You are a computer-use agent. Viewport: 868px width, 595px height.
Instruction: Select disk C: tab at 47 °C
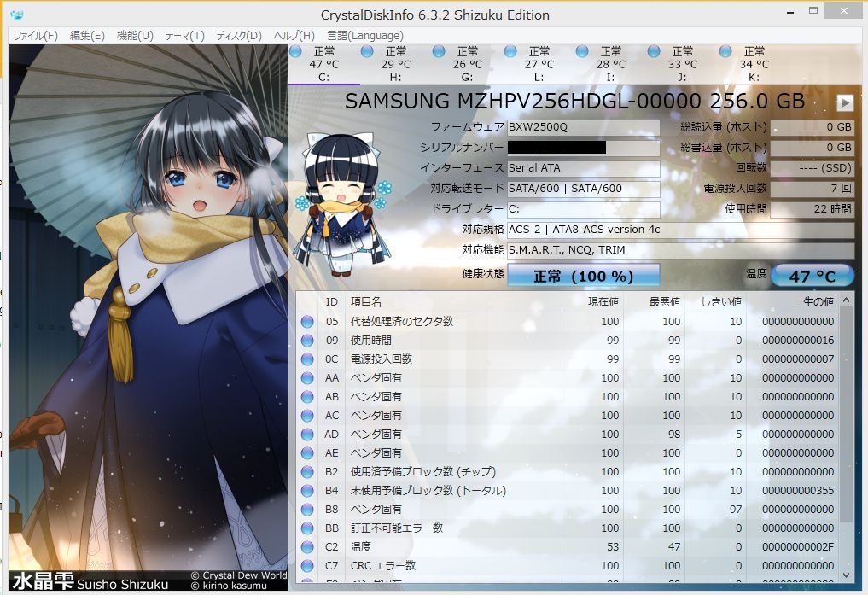click(323, 64)
